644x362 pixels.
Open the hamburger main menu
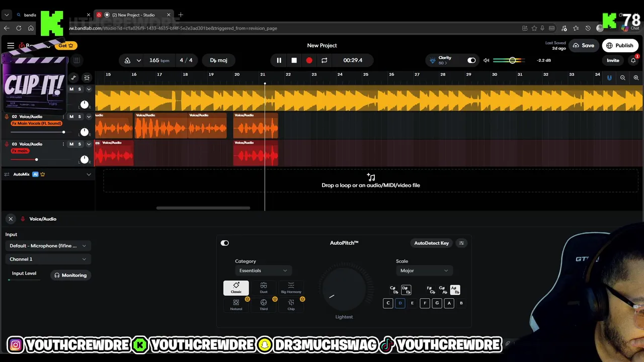pos(11,45)
